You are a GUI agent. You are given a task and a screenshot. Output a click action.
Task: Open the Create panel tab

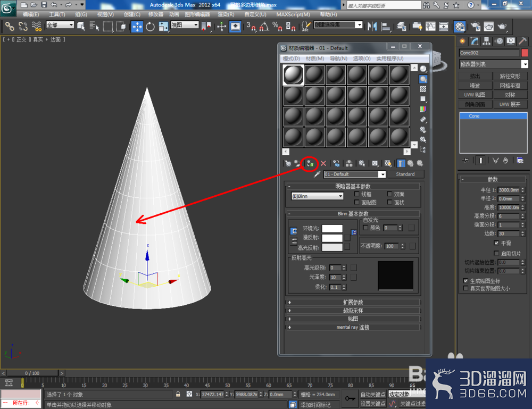(462, 41)
